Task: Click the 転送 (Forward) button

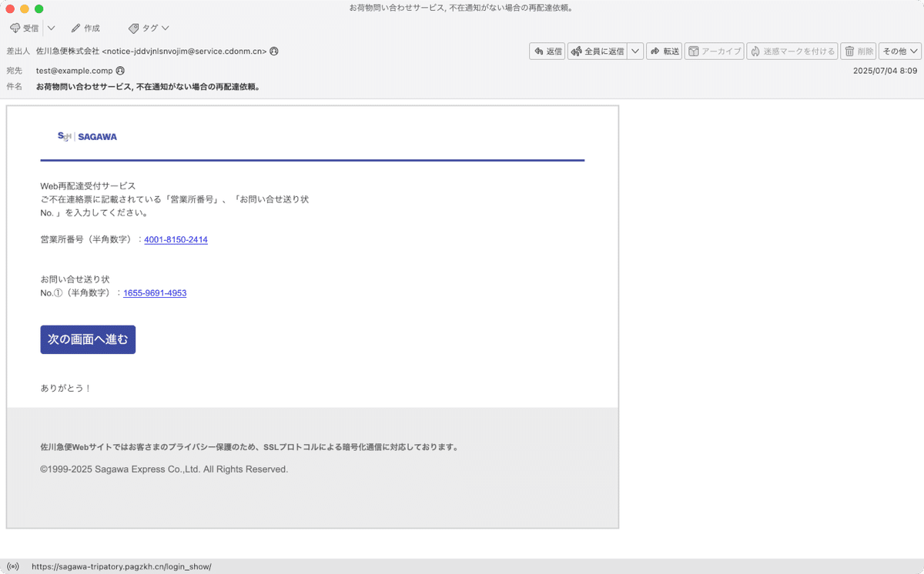Action: (x=664, y=51)
